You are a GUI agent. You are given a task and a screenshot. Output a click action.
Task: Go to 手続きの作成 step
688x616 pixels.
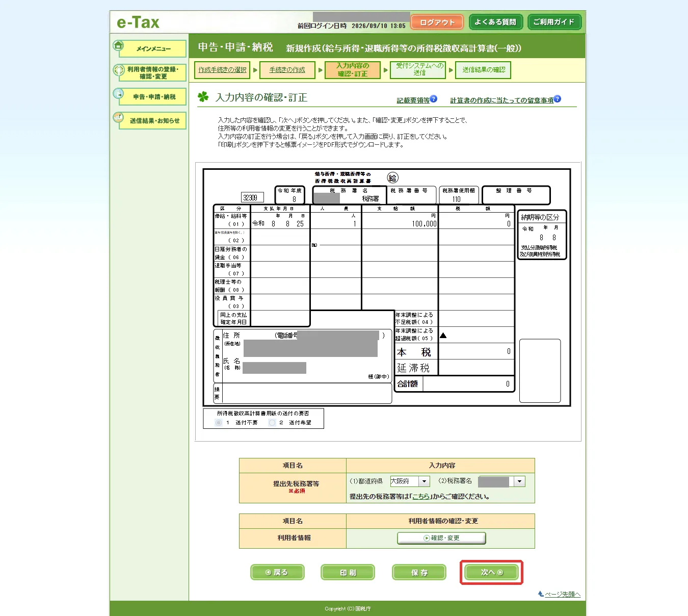click(x=287, y=70)
